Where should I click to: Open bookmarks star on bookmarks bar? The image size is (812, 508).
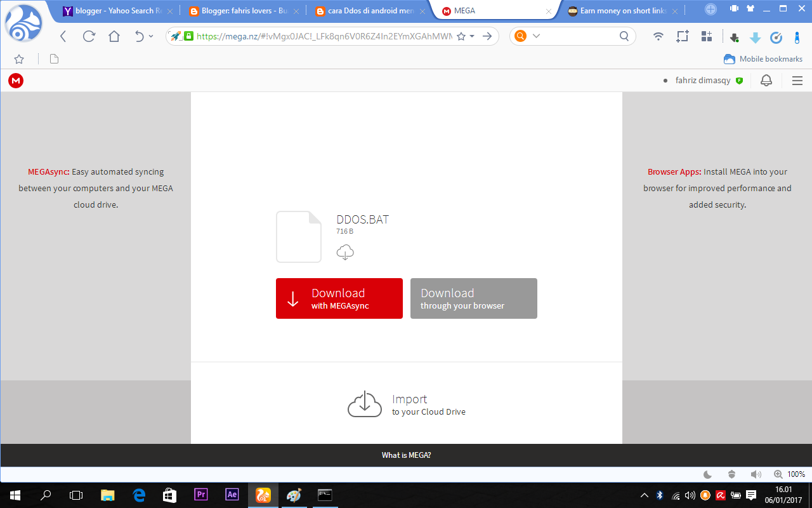(x=19, y=59)
